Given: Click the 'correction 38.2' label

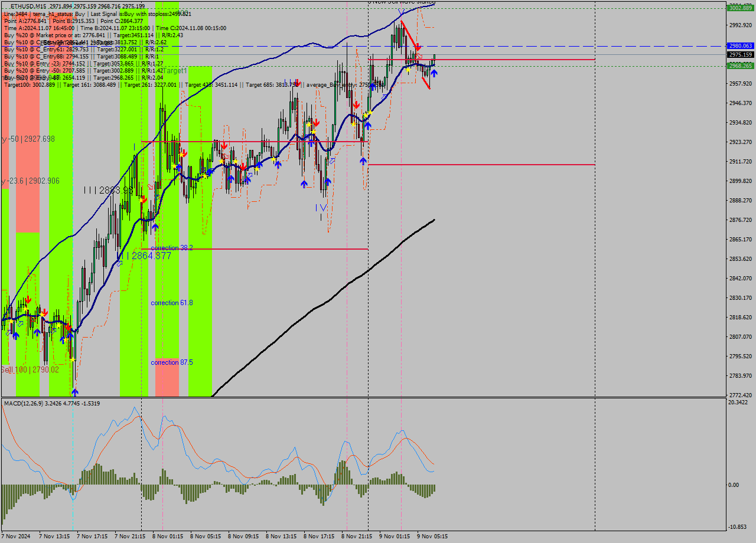Looking at the screenshot, I should pos(172,248).
